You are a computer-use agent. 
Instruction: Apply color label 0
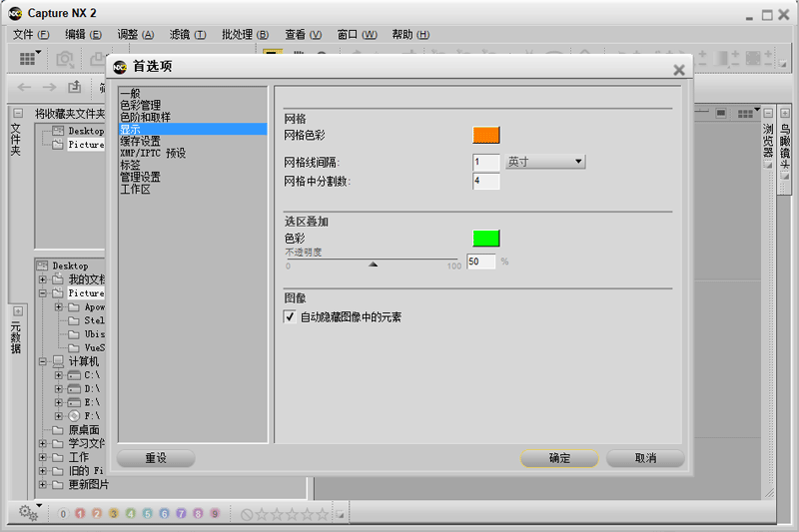tap(63, 514)
